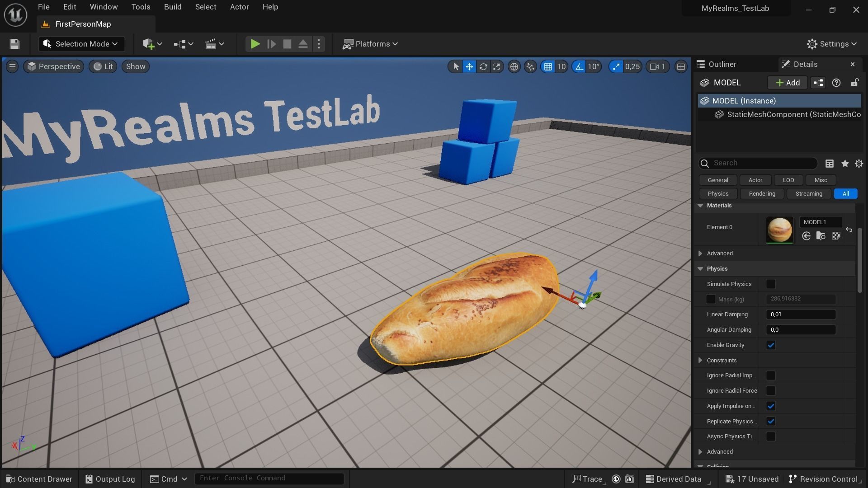Open the Platforms dropdown
Screen dimensions: 868x488
(x=370, y=44)
